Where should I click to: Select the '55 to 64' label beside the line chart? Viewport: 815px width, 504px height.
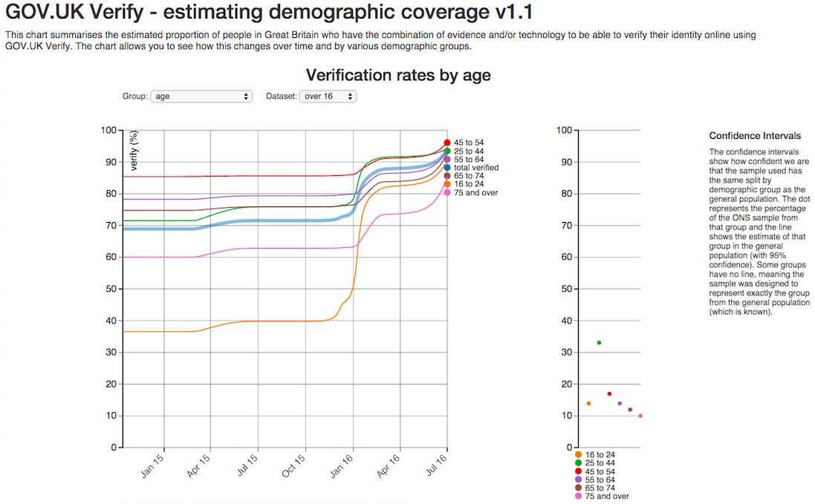469,160
